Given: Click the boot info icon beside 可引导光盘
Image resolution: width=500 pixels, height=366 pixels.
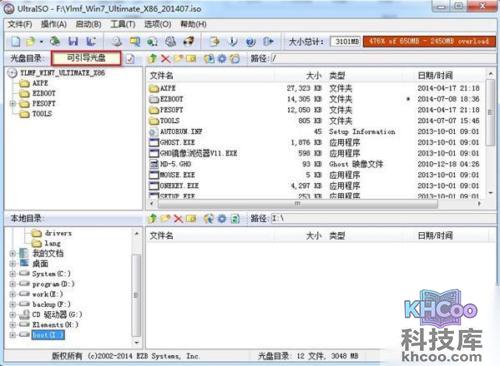Looking at the screenshot, I should (x=130, y=59).
